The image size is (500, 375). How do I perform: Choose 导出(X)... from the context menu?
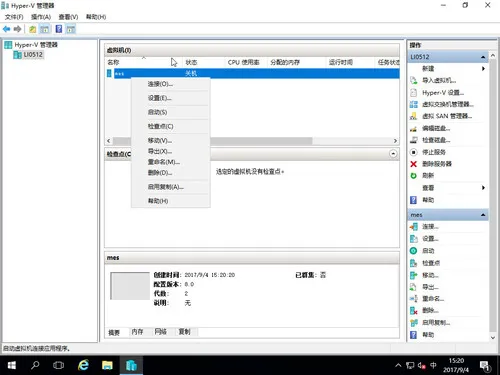coord(171,151)
